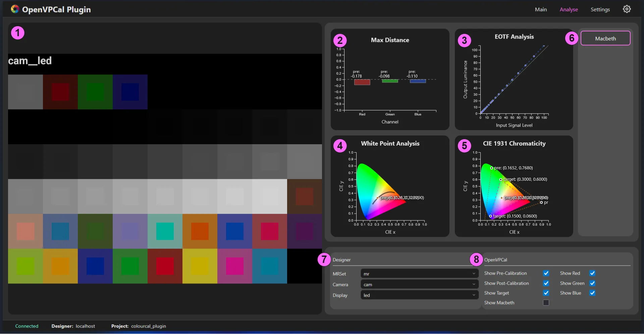644x334 pixels.
Task: Switch to the Main menu item
Action: (541, 9)
